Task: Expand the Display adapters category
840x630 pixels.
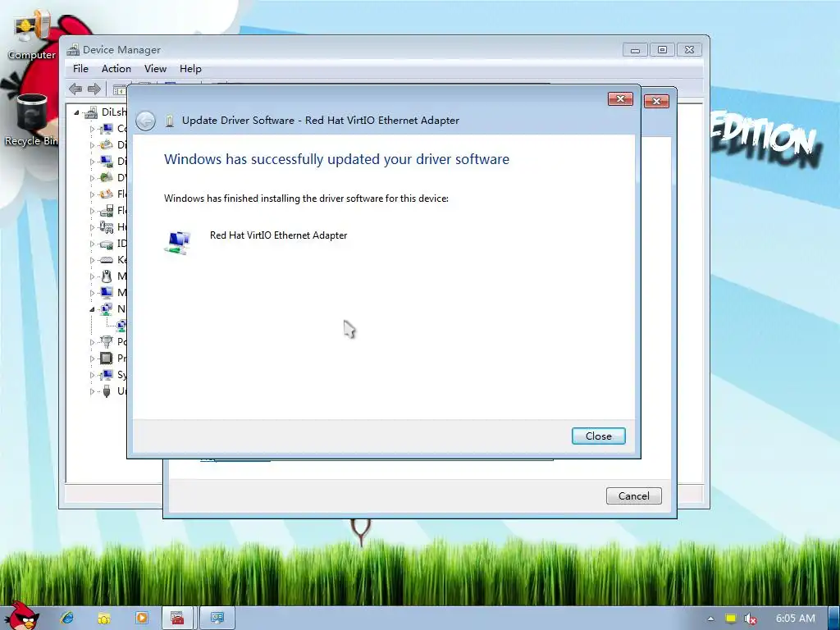Action: tap(92, 162)
